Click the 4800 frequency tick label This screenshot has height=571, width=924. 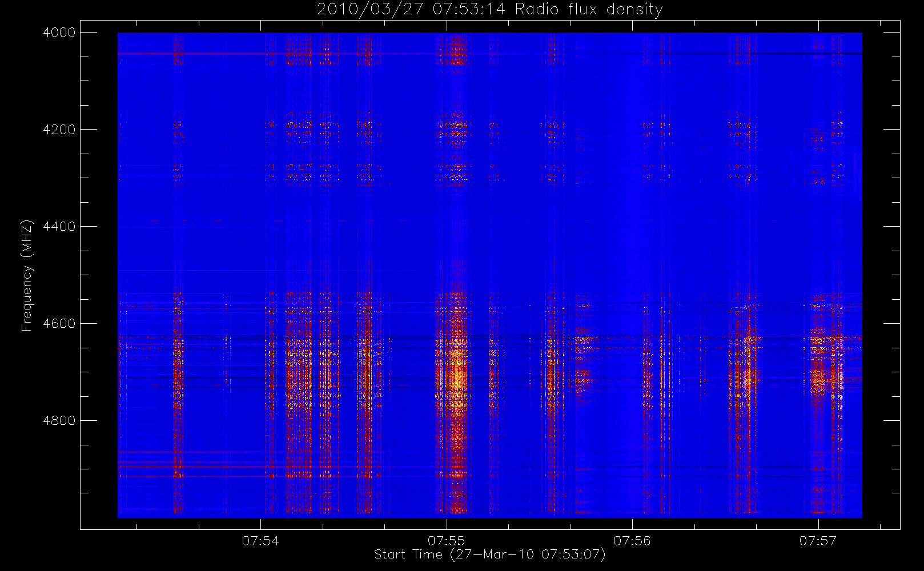point(59,421)
